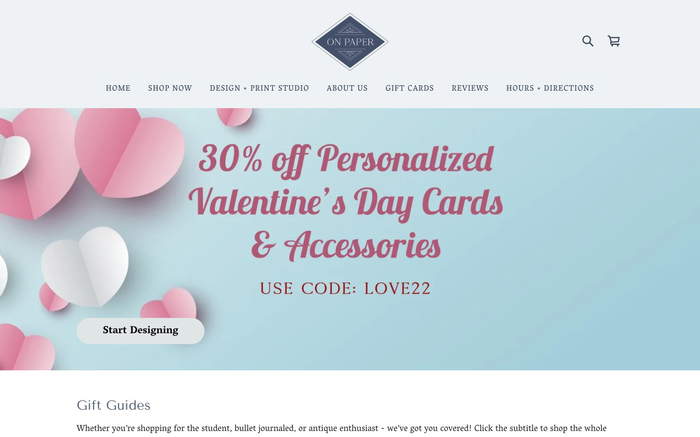Click the On Paper diamond logo
This screenshot has width=700, height=437.
point(350,42)
